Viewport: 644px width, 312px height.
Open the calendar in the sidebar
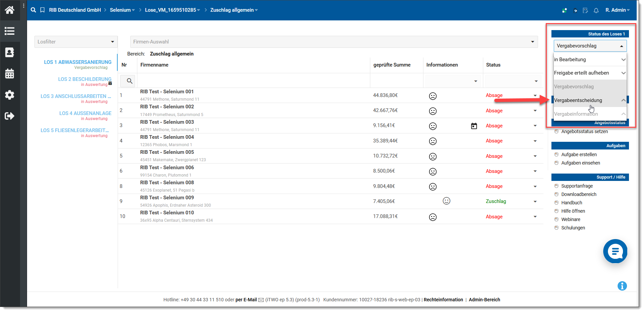9,74
